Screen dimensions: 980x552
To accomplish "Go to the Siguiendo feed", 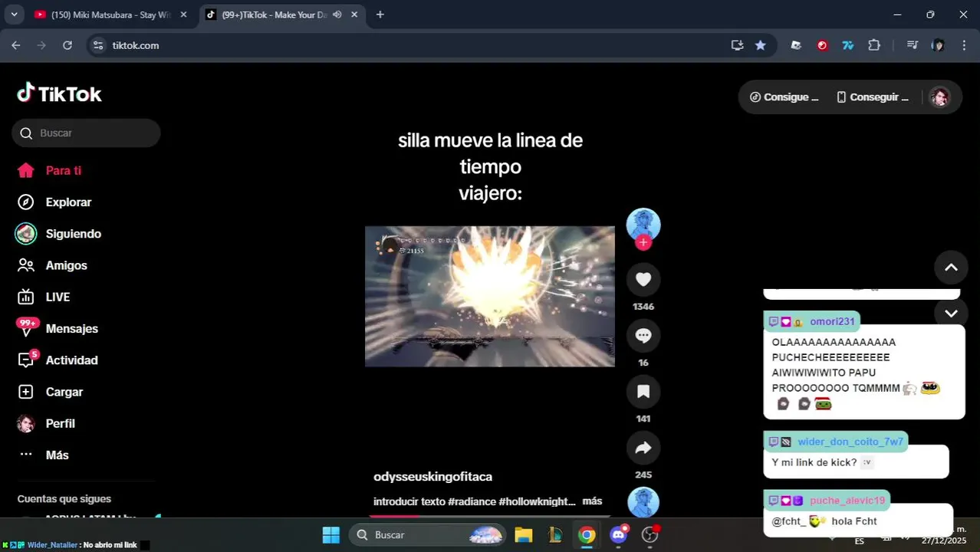I will click(59, 234).
